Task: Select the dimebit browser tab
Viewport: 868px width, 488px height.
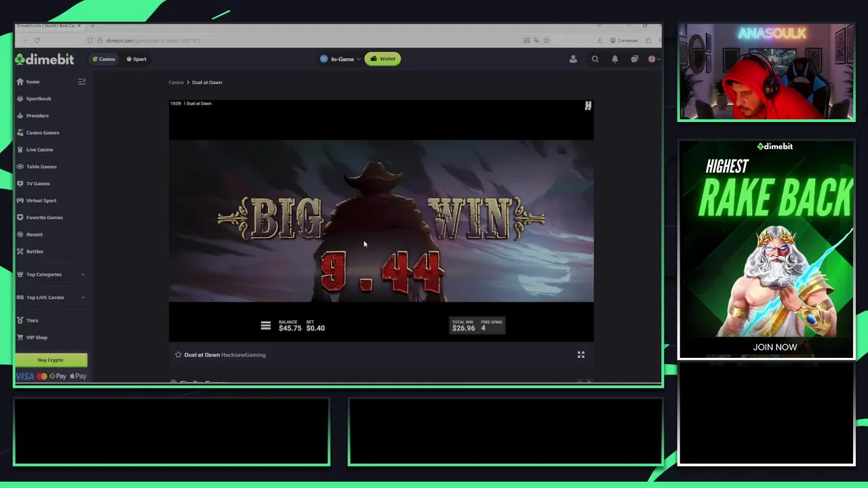Action: (x=47, y=26)
